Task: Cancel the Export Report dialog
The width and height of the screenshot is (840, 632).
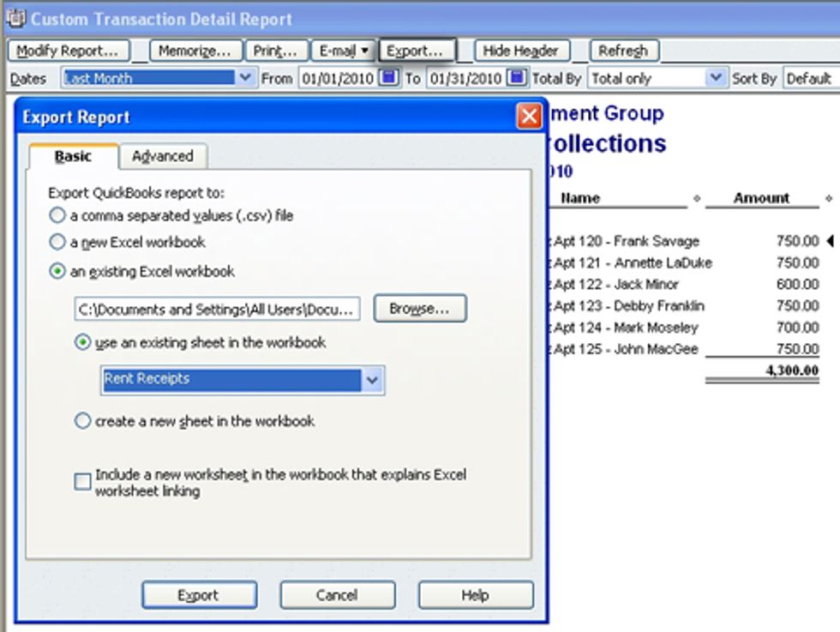Action: click(x=337, y=595)
